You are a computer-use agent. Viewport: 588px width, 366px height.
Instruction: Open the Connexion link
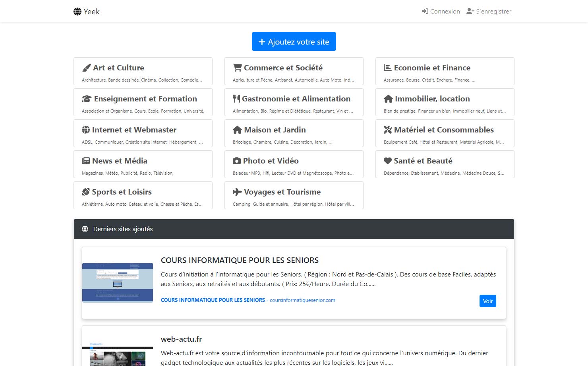pyautogui.click(x=441, y=12)
